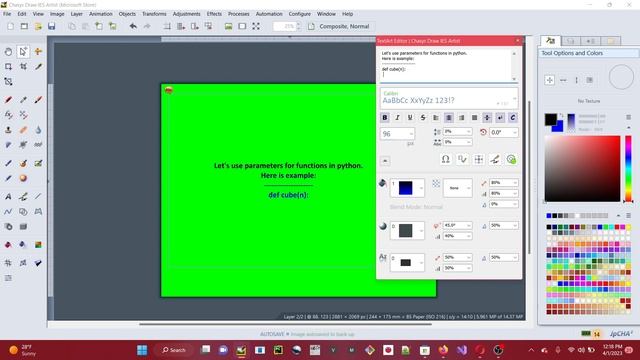Toggle Underline formatting in TextArt Editor

(x=410, y=118)
